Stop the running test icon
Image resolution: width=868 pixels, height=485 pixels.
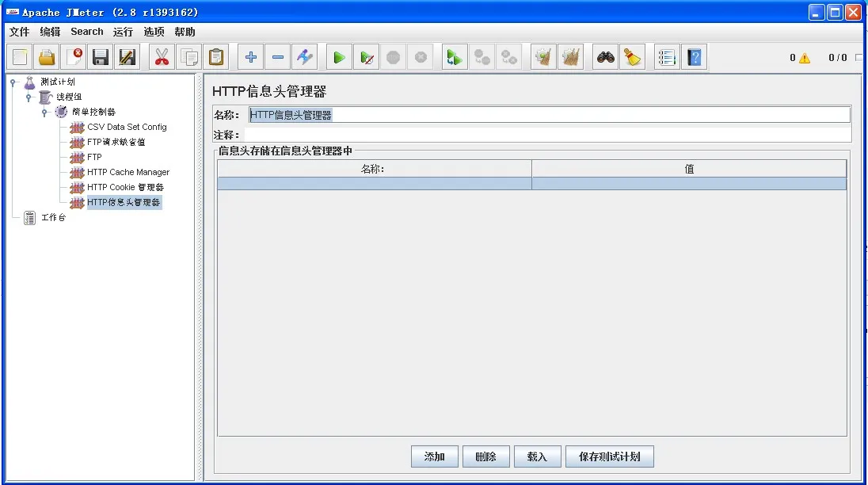coord(393,57)
